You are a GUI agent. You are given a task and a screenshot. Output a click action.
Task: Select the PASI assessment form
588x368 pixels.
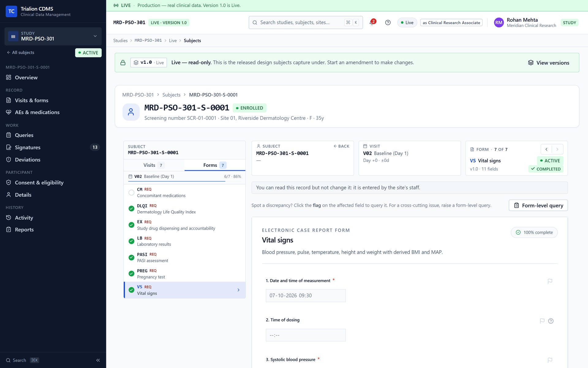click(x=184, y=258)
